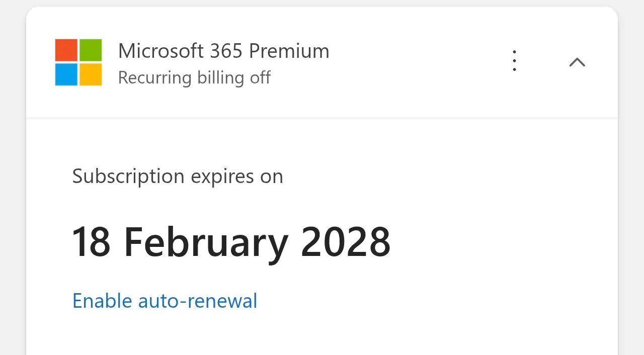This screenshot has height=355, width=644.
Task: Click the day number 18 in the date
Action: [92, 242]
